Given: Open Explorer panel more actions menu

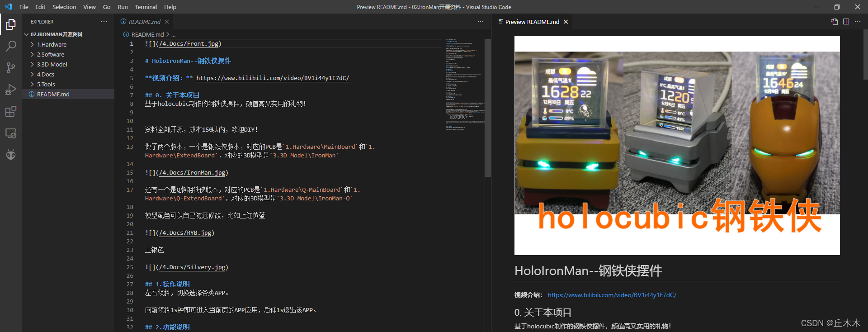Looking at the screenshot, I should point(104,22).
